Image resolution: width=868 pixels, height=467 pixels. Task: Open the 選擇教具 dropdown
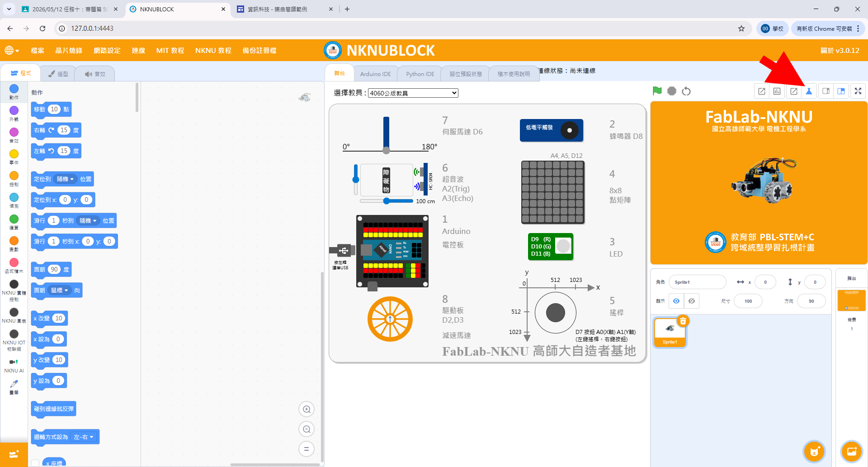[x=413, y=93]
